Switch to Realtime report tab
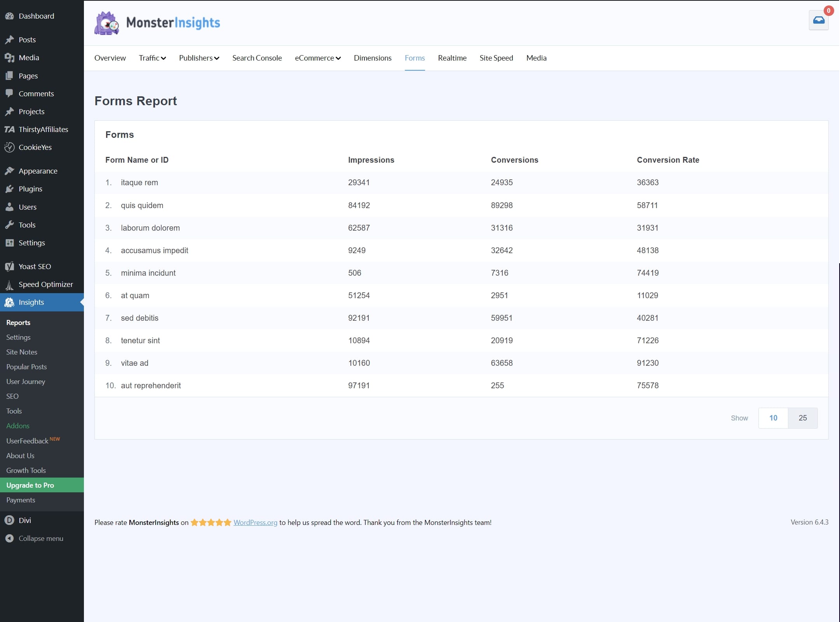The height and width of the screenshot is (622, 840). point(452,57)
